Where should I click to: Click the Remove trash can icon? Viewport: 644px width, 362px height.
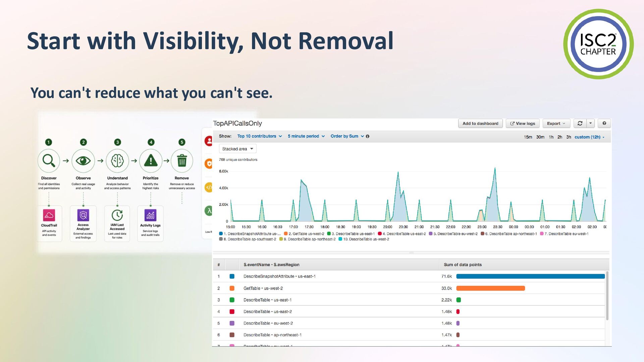pyautogui.click(x=182, y=161)
